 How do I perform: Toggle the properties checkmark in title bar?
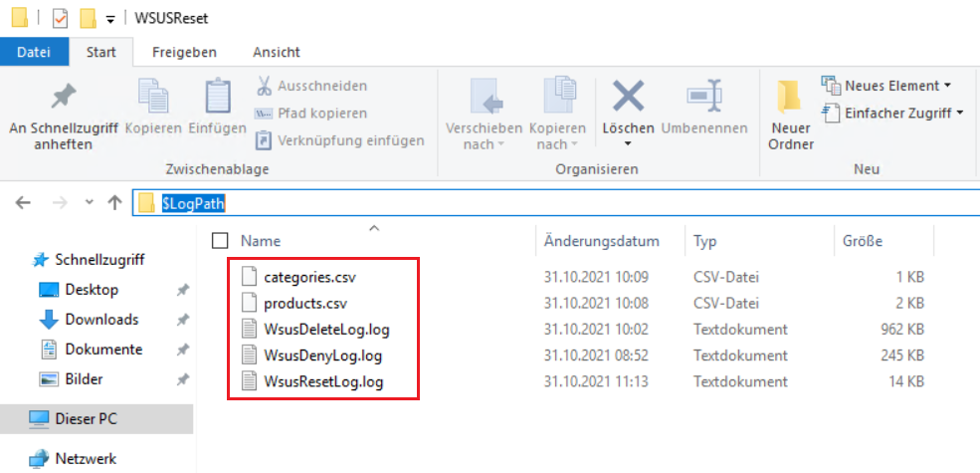tap(60, 18)
